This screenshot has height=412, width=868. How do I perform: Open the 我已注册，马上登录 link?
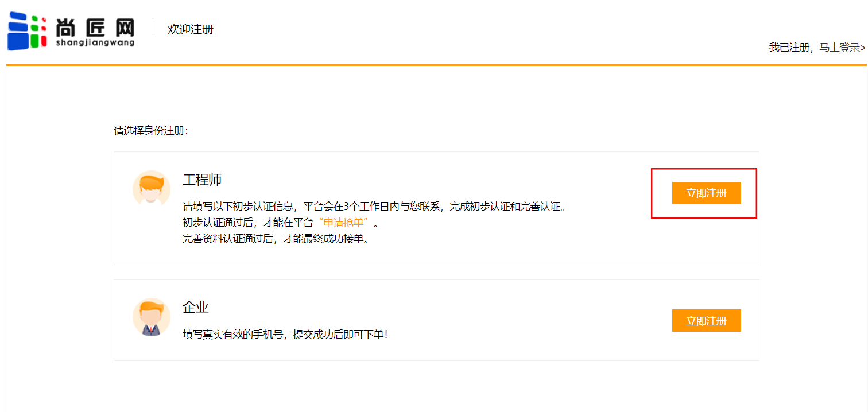click(817, 48)
